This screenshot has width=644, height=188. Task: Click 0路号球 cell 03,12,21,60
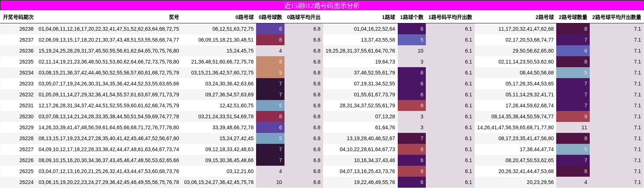point(240,171)
